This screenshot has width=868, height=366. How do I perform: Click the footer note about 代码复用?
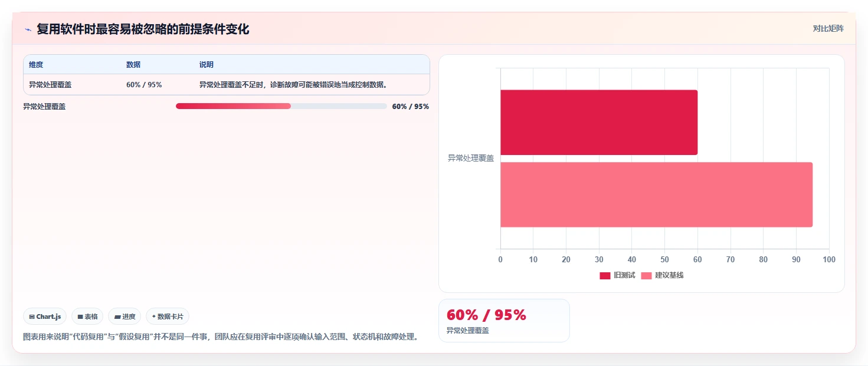point(221,337)
